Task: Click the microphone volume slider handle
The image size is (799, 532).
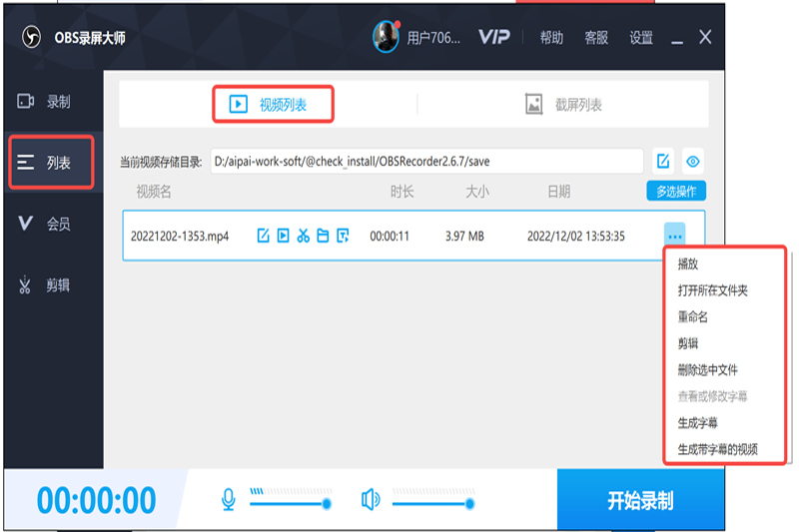Action: [327, 504]
